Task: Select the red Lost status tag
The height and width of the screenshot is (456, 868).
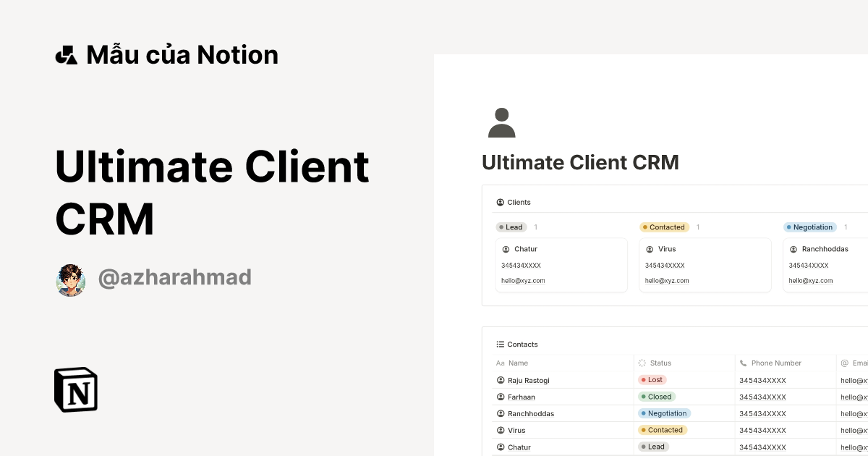Action: point(652,379)
